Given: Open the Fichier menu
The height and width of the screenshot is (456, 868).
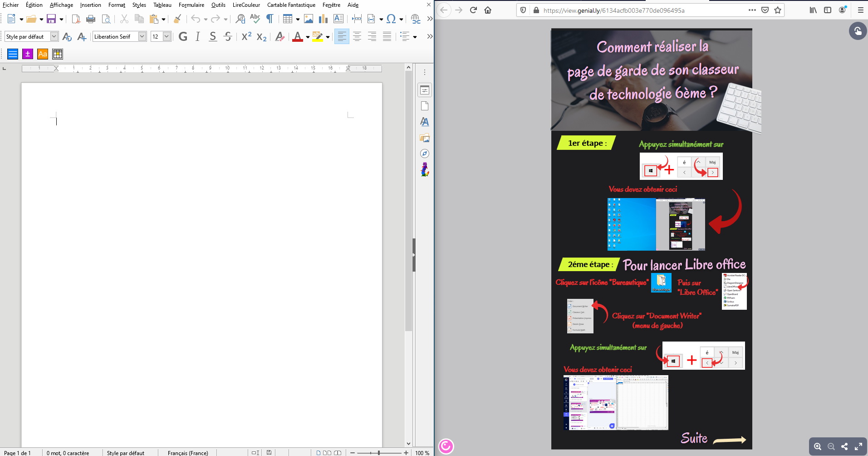Looking at the screenshot, I should (x=11, y=5).
